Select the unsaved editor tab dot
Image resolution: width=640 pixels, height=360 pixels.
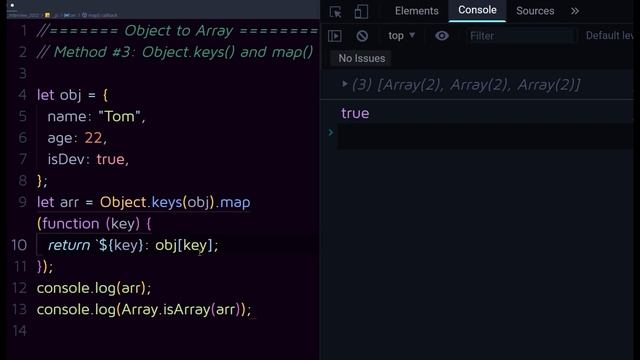(12, 5)
